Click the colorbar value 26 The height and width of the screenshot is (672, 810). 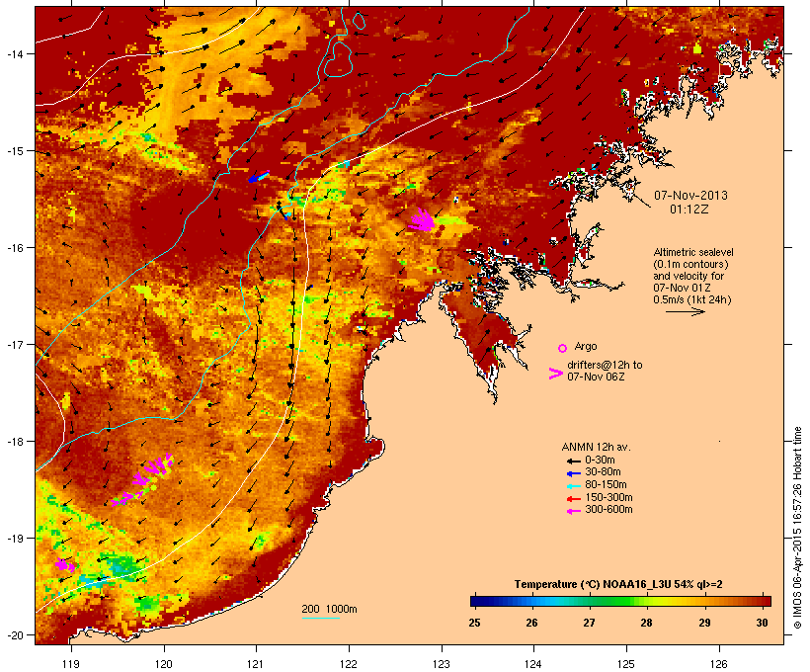(531, 623)
